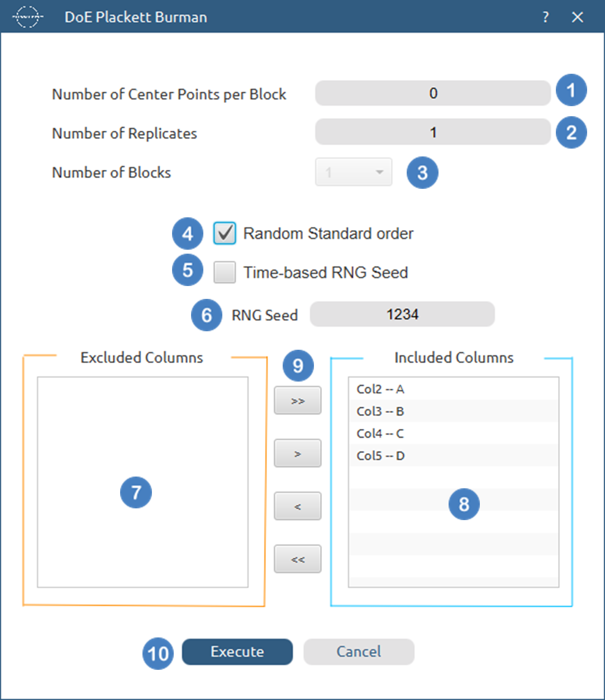Click the double left arrow move-all button
This screenshot has width=605, height=700.
tap(297, 559)
